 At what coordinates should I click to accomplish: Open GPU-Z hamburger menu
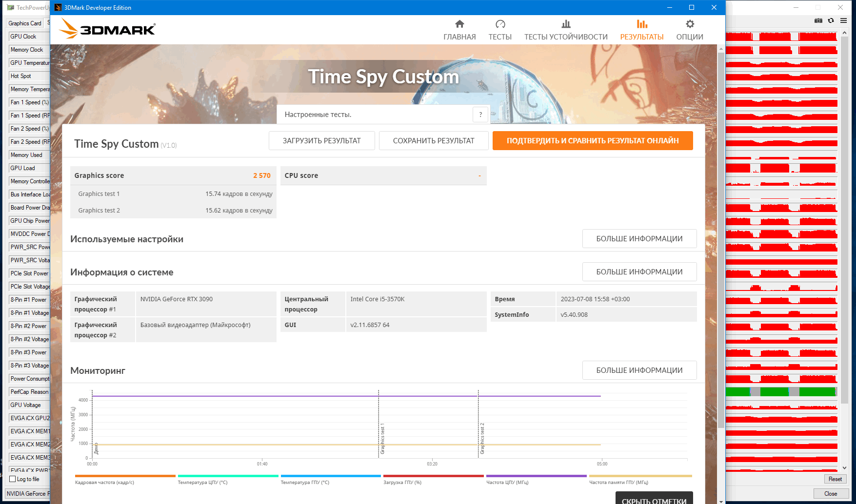tap(843, 20)
